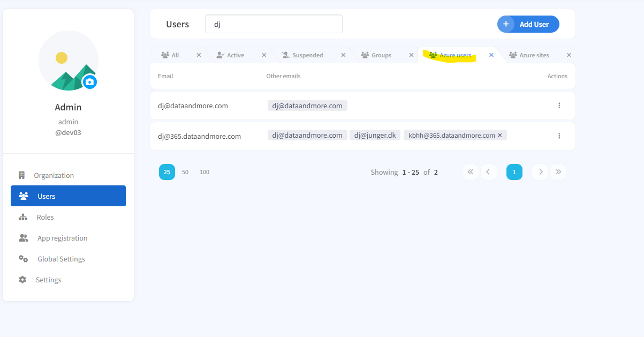The width and height of the screenshot is (644, 337).
Task: Close the Suspended tab
Action: click(343, 55)
